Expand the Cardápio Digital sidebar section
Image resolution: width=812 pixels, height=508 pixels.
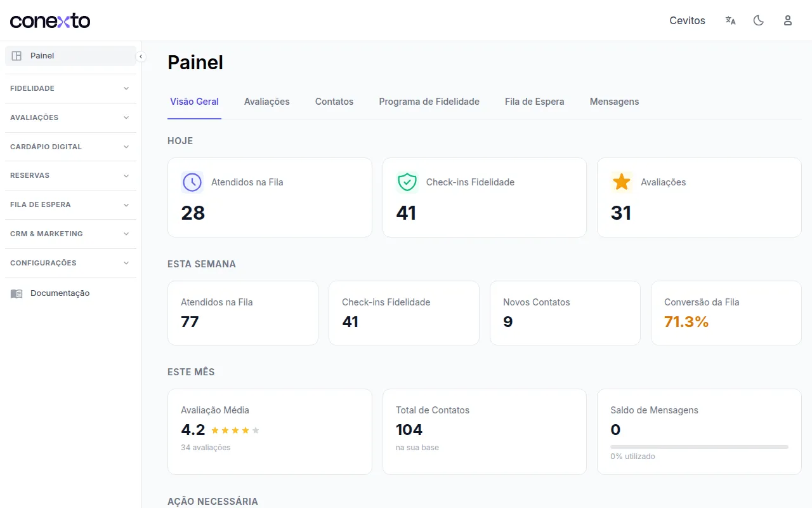pyautogui.click(x=70, y=147)
